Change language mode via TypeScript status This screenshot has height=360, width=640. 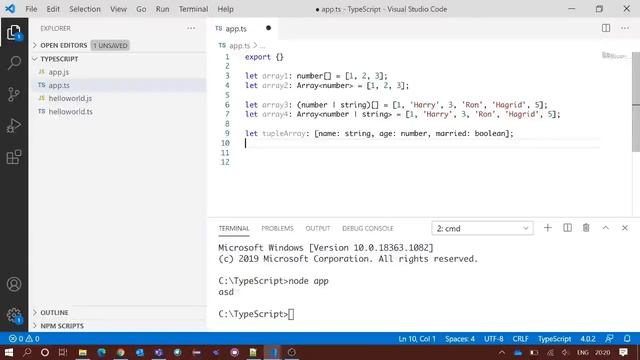pyautogui.click(x=554, y=339)
